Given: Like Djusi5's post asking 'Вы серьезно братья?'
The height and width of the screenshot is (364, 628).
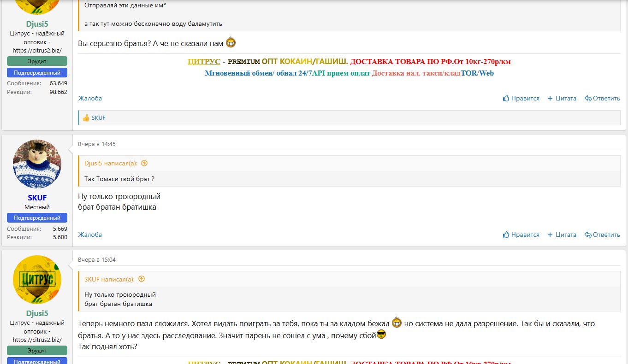Looking at the screenshot, I should click(x=521, y=98).
